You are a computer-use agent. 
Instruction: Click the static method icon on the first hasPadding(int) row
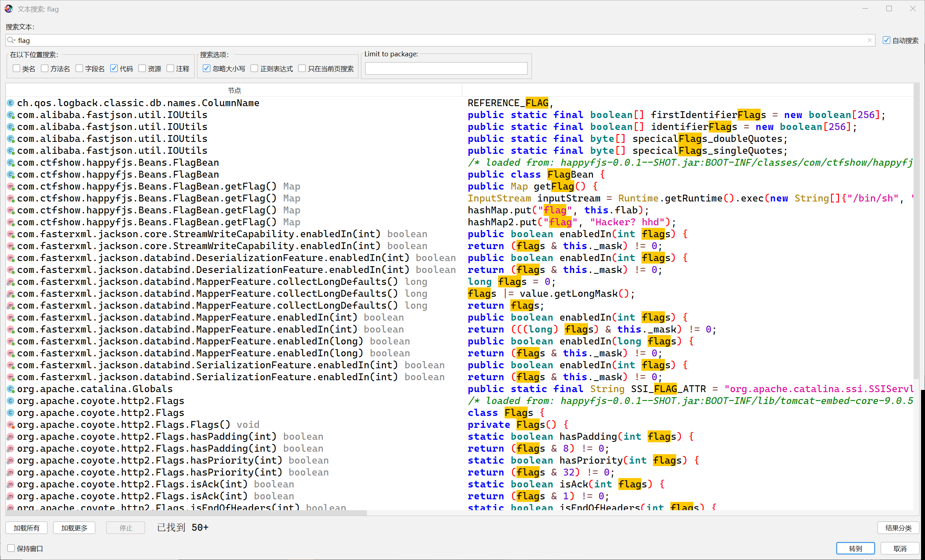(x=10, y=437)
